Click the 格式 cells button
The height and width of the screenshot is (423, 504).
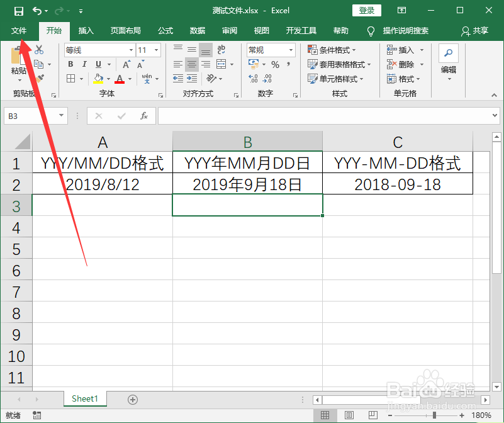(x=403, y=79)
